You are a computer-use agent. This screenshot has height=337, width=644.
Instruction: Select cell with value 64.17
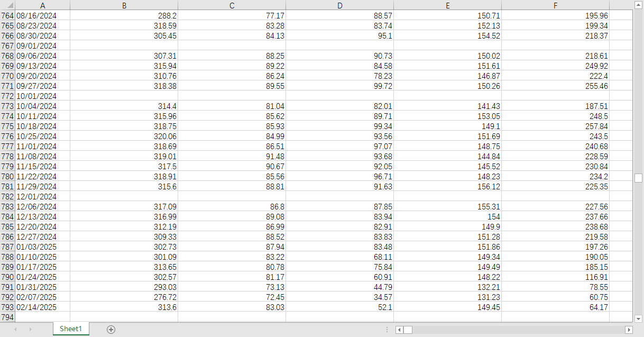pos(555,307)
